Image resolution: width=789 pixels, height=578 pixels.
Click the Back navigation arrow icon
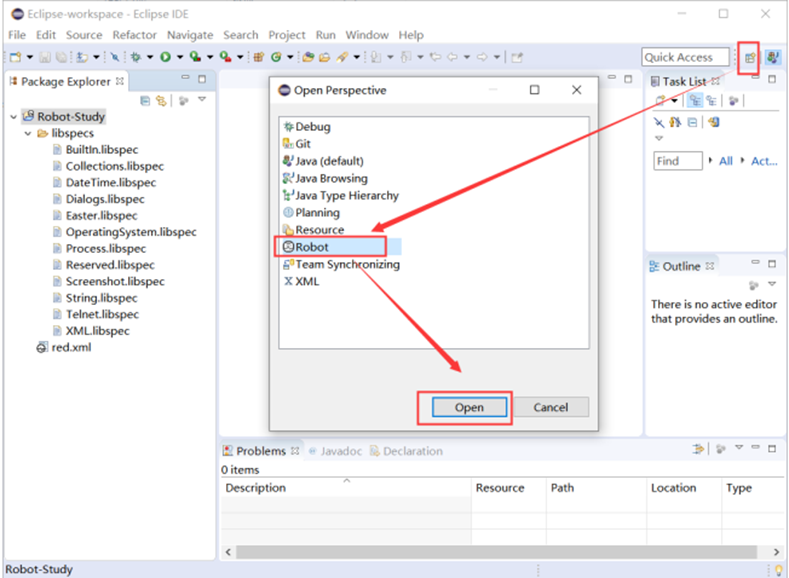(x=452, y=57)
